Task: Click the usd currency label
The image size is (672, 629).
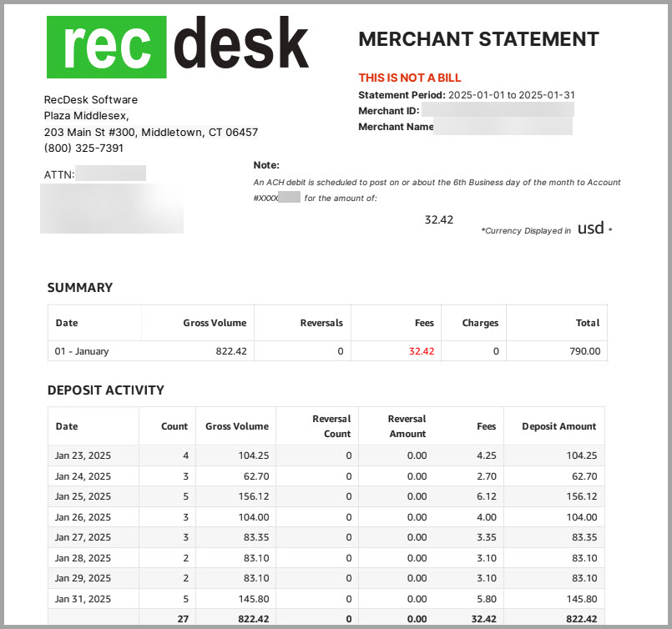Action: [590, 228]
